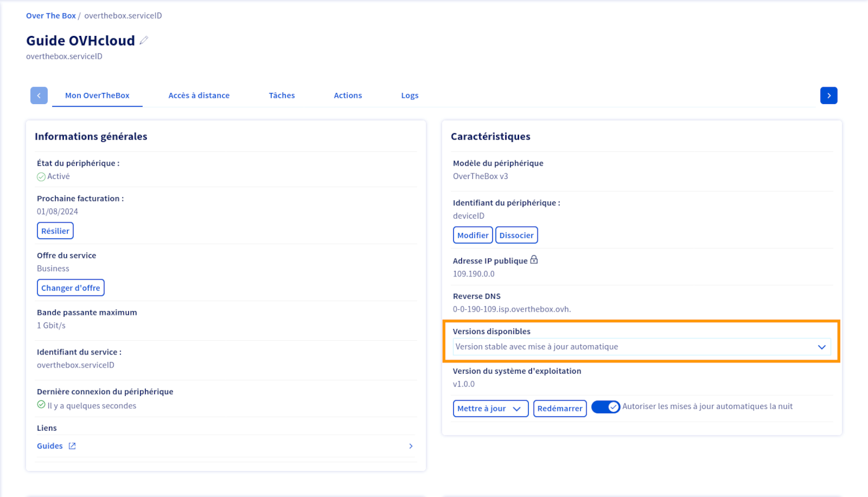Click the lock icon next to Adresse IP publique

pyautogui.click(x=534, y=260)
